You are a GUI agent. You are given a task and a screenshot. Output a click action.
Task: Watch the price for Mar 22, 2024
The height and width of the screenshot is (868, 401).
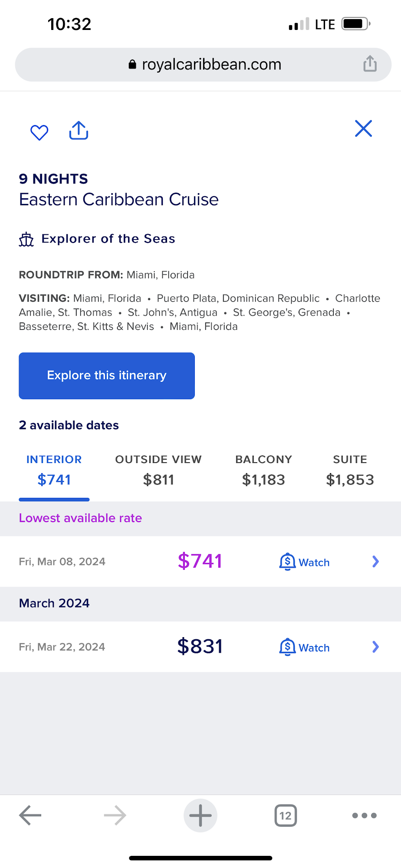click(x=304, y=648)
